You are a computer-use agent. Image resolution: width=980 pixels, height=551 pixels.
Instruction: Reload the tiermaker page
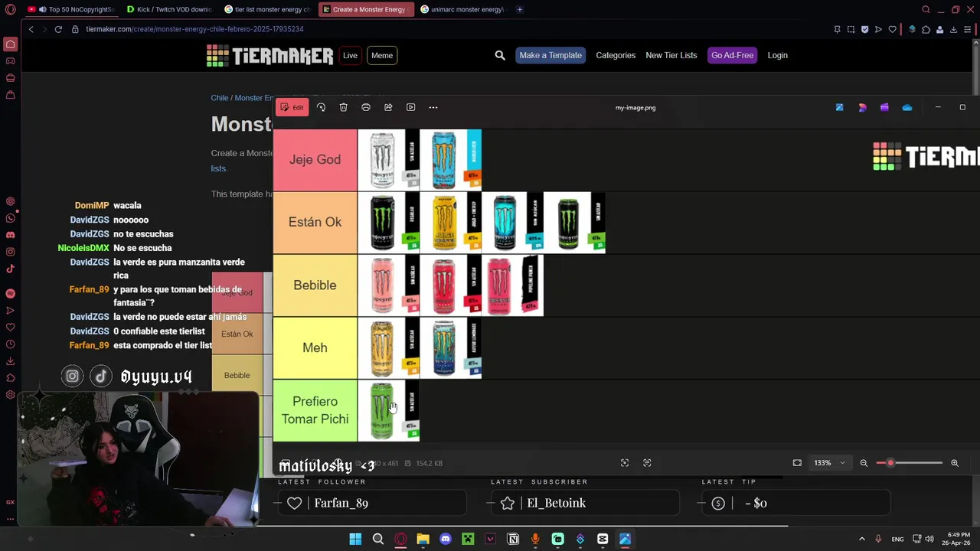point(58,29)
